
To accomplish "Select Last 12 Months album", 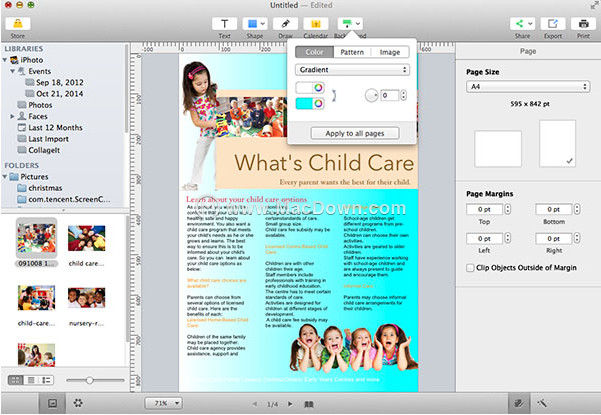I will (50, 128).
